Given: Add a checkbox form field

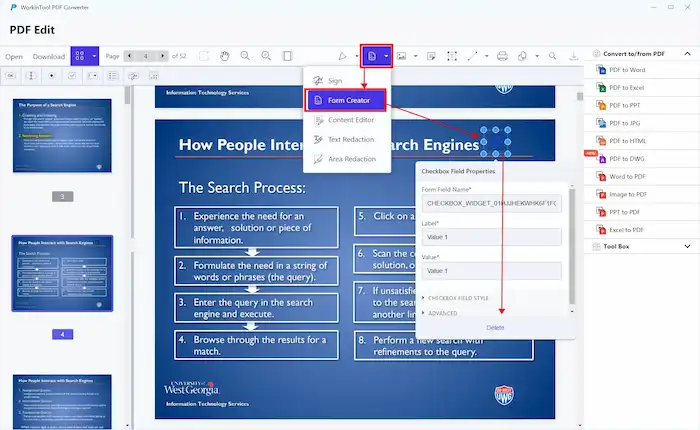Looking at the screenshot, I should [x=72, y=75].
